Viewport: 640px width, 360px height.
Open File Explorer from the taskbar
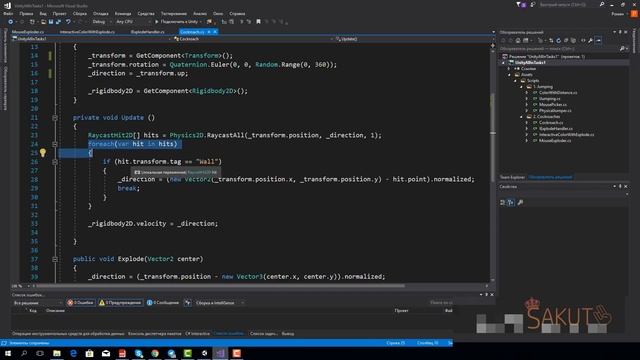[57, 353]
